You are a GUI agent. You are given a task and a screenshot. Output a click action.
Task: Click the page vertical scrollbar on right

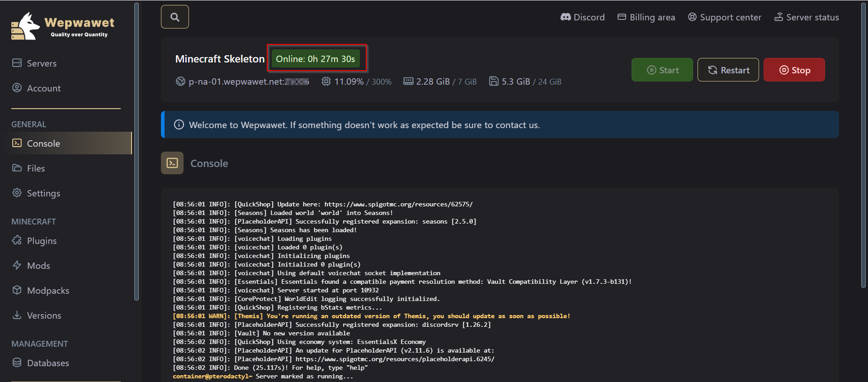coord(863,145)
